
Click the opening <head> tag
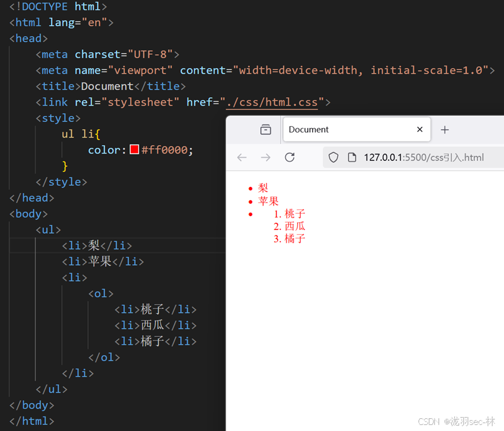coord(29,38)
